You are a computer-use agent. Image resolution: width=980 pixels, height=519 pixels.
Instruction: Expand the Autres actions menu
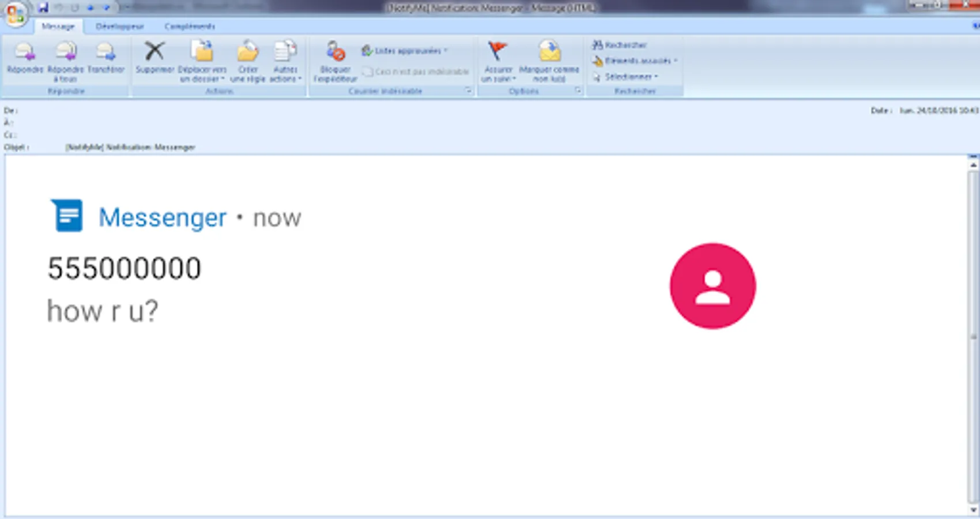tap(285, 62)
